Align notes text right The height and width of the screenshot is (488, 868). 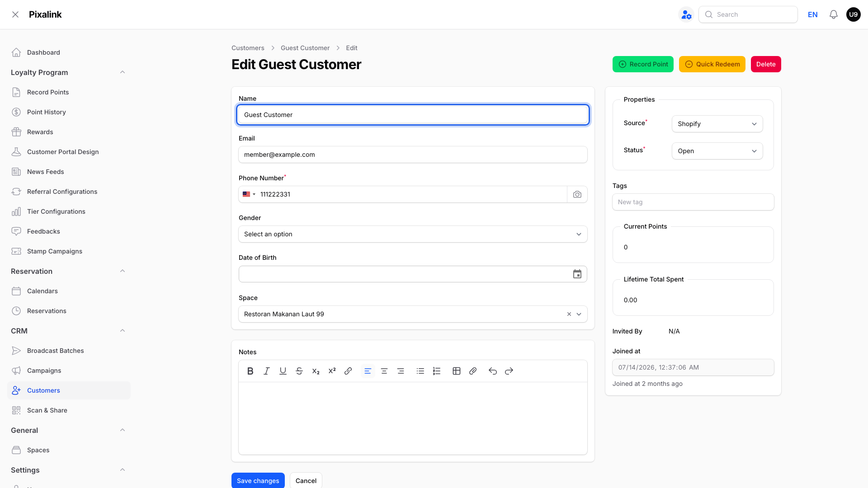(401, 371)
